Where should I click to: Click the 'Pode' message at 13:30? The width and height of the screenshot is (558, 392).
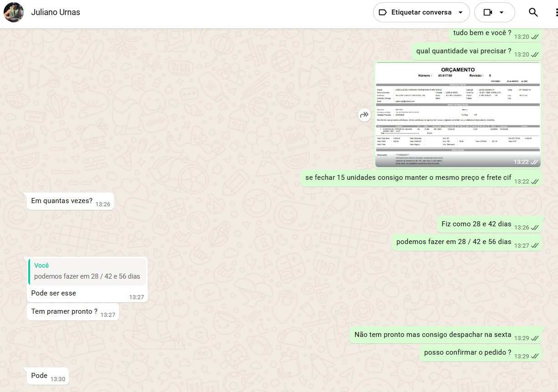(40, 376)
